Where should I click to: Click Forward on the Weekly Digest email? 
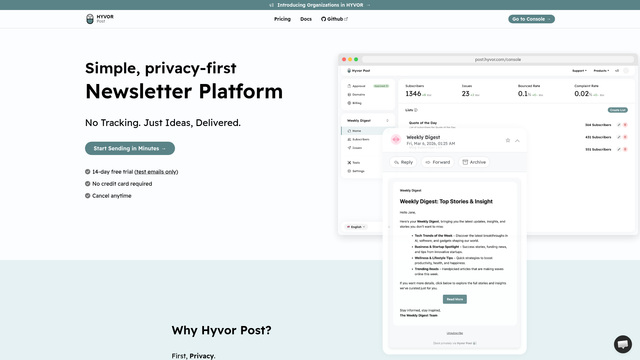(x=438, y=162)
